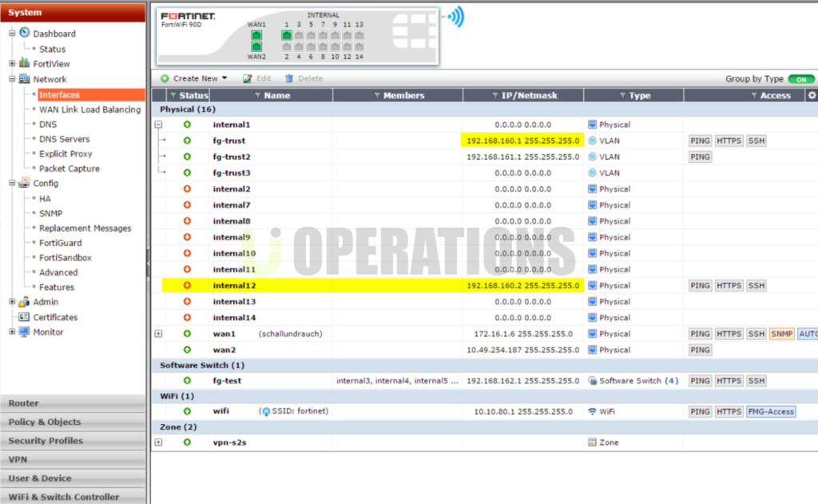Open SNMP config page
The image size is (818, 504).
pyautogui.click(x=50, y=213)
